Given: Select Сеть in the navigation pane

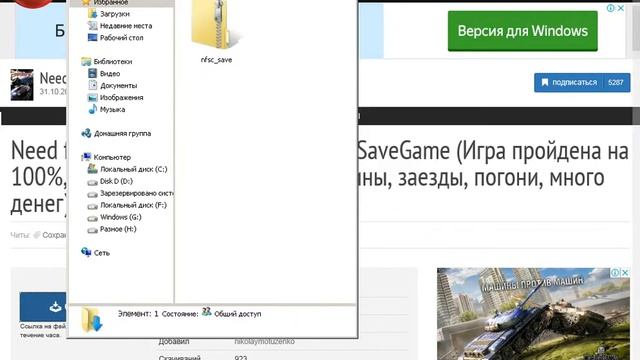Looking at the screenshot, I should (x=102, y=253).
